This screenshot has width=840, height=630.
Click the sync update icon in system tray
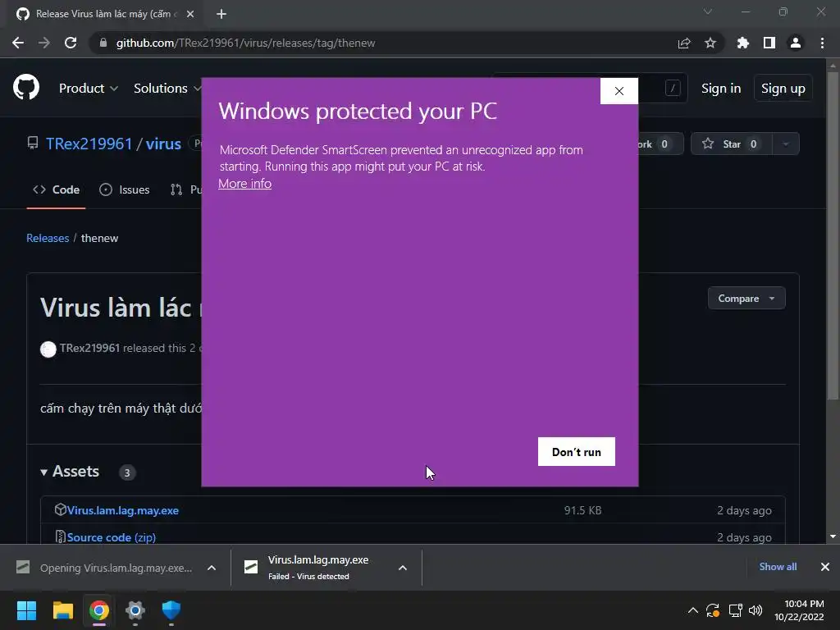point(713,610)
